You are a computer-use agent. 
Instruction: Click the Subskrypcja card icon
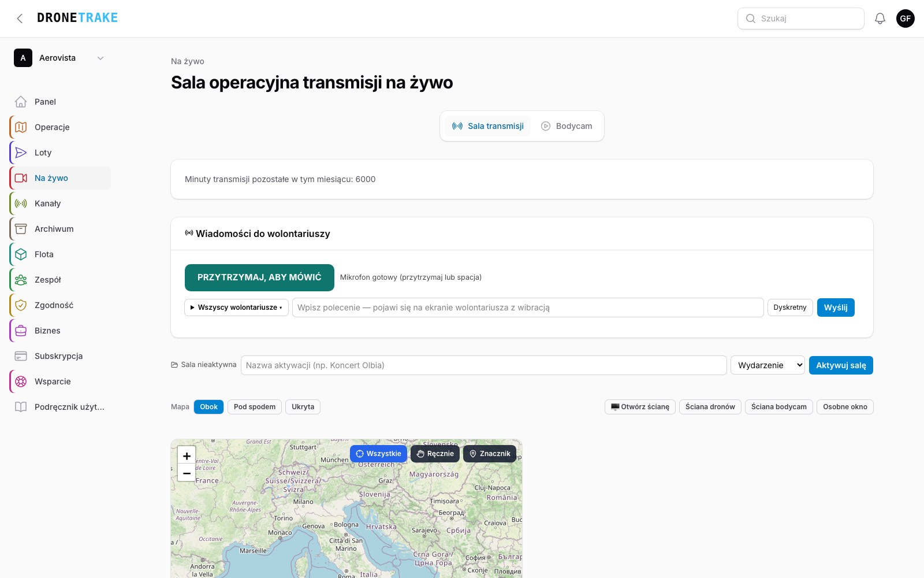(21, 356)
